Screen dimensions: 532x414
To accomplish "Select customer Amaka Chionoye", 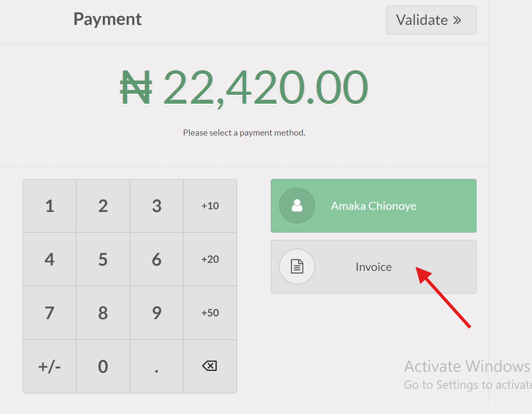I will [x=373, y=206].
